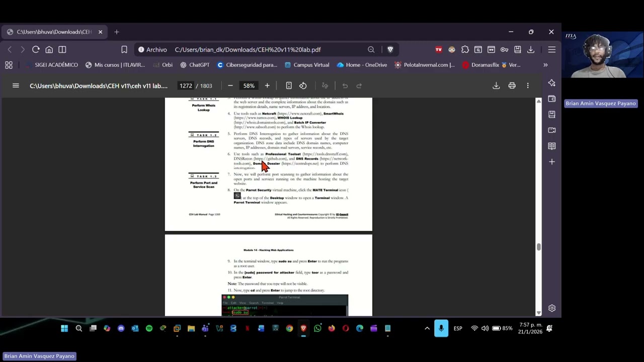Viewport: 644px width, 362px height.
Task: Click the Parrot Terminal screenshot in PDF
Action: pos(285,305)
